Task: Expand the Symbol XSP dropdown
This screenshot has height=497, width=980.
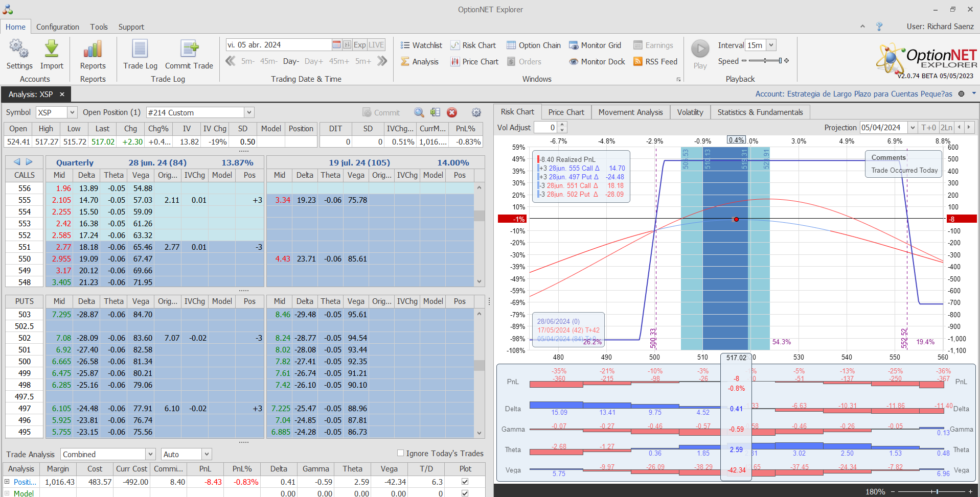Action: coord(72,112)
